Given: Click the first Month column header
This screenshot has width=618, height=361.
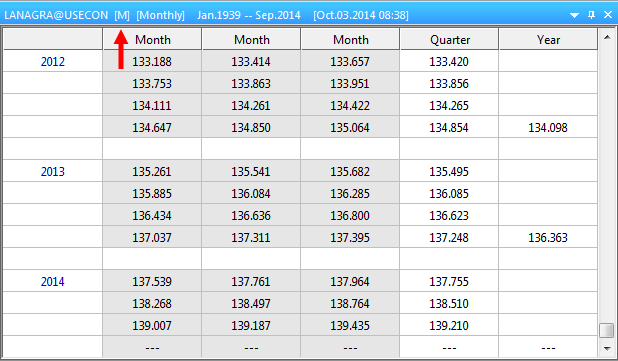Looking at the screenshot, I should [x=153, y=39].
